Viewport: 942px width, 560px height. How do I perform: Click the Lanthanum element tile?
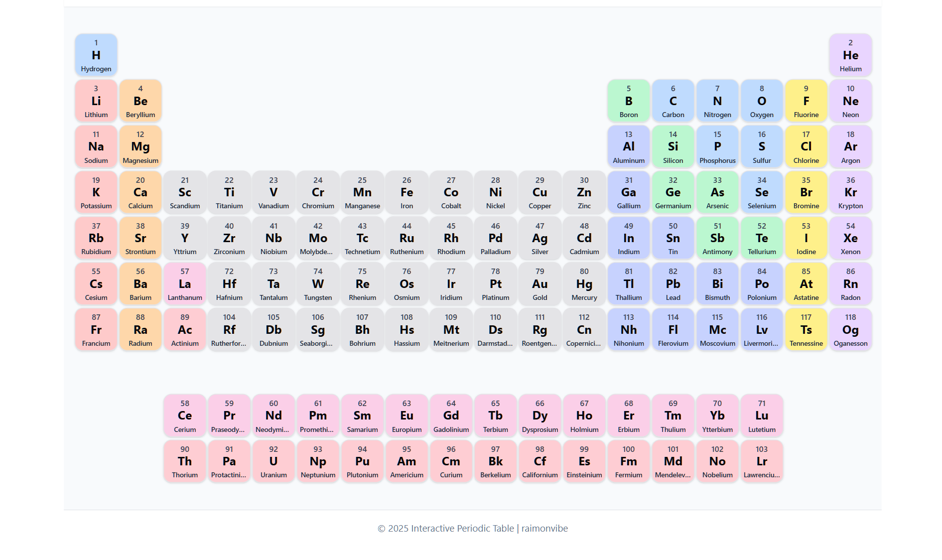point(185,284)
